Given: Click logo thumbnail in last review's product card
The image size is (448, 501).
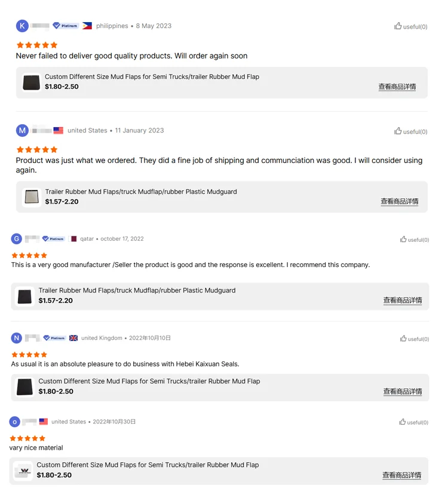Looking at the screenshot, I should 24,471.
